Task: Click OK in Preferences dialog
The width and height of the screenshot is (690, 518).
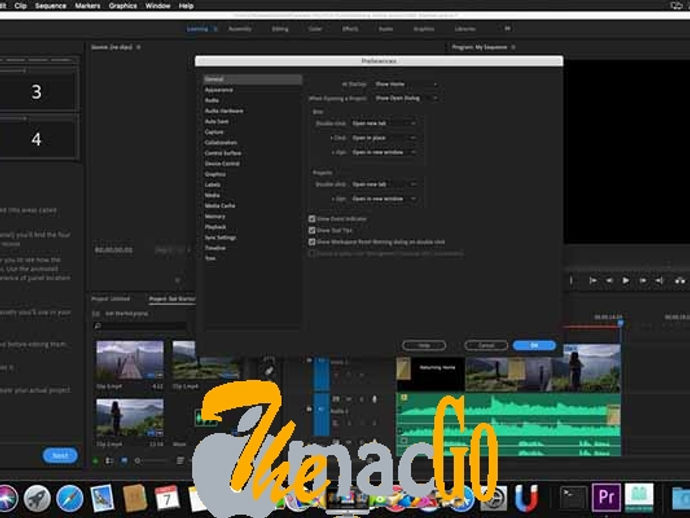Action: pyautogui.click(x=534, y=345)
